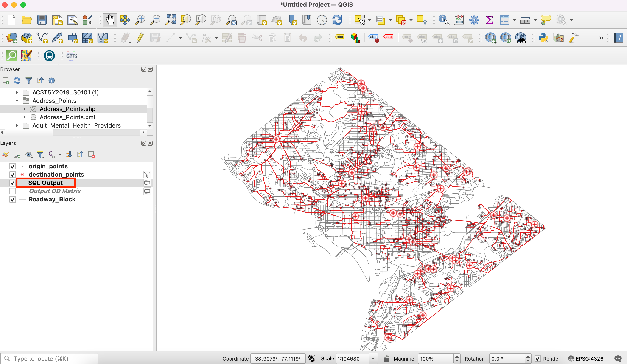627x364 pixels.
Task: Collapse the Address_Points folder
Action: click(x=17, y=101)
